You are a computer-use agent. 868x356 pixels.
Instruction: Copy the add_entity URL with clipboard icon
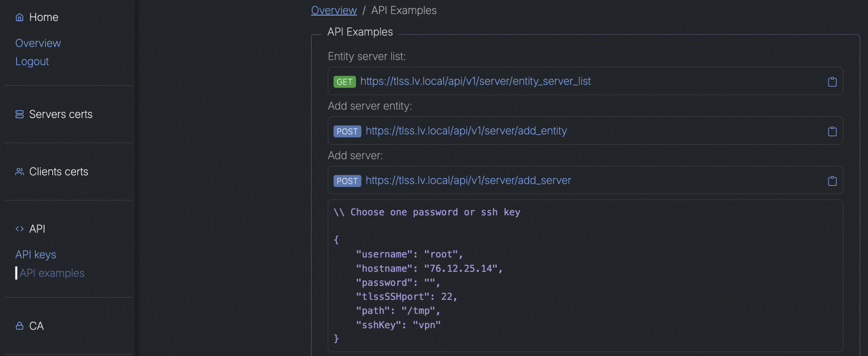click(x=832, y=131)
